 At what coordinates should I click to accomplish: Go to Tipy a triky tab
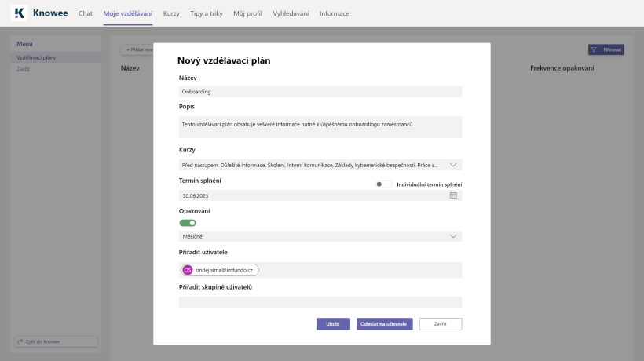207,13
